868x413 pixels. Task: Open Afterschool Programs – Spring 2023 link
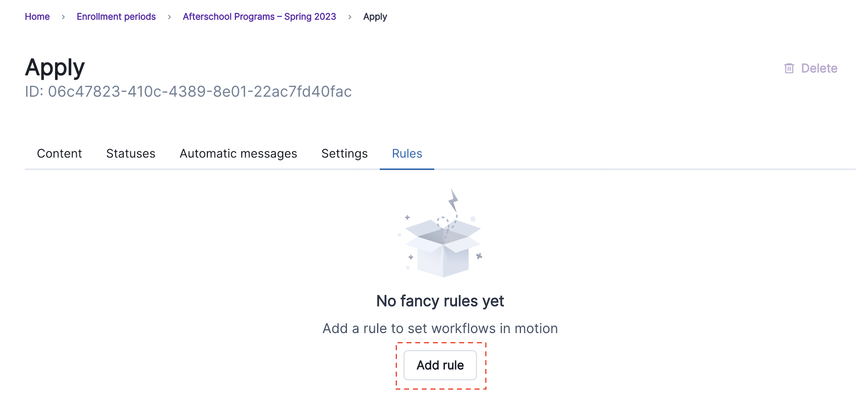click(x=259, y=17)
